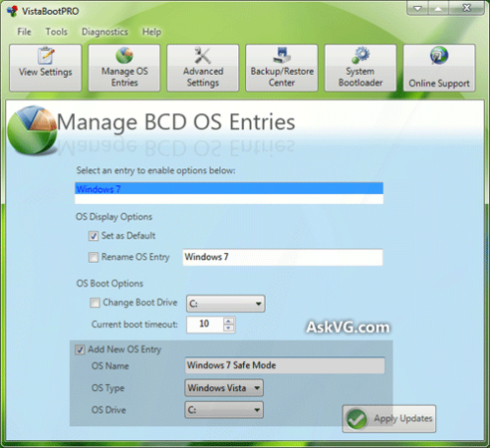The height and width of the screenshot is (448, 490).
Task: Toggle the Set as Default checkbox
Action: click(94, 236)
